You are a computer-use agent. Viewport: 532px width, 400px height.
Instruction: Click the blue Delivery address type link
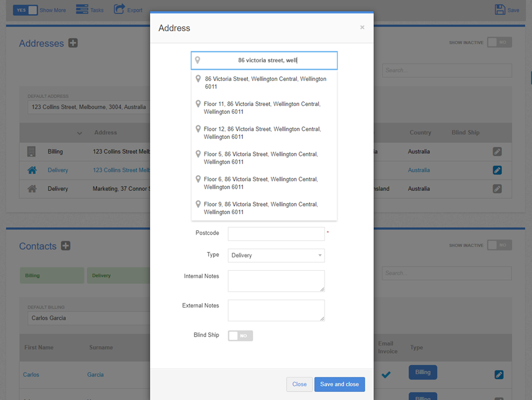coord(58,170)
